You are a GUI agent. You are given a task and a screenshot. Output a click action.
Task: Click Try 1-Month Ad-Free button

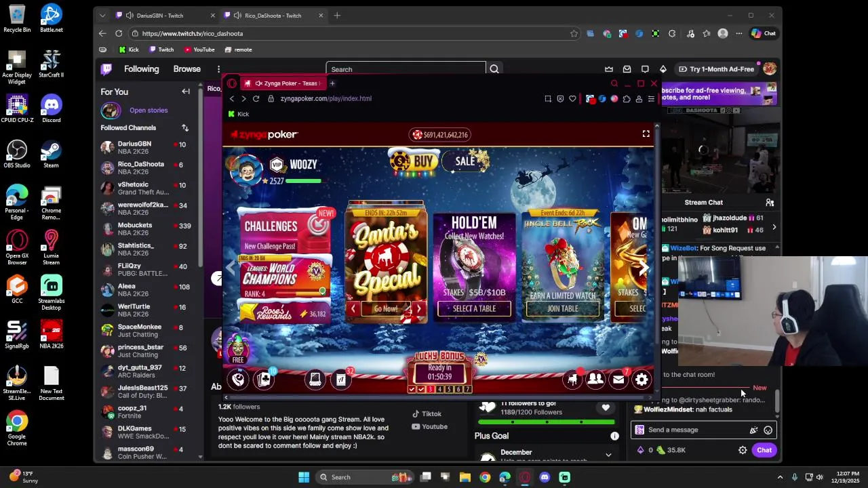pos(716,69)
